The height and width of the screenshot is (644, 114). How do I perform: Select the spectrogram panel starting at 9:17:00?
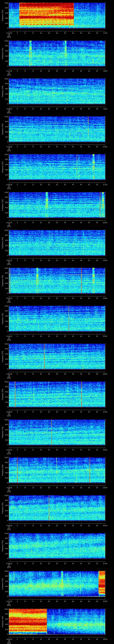pos(57,53)
